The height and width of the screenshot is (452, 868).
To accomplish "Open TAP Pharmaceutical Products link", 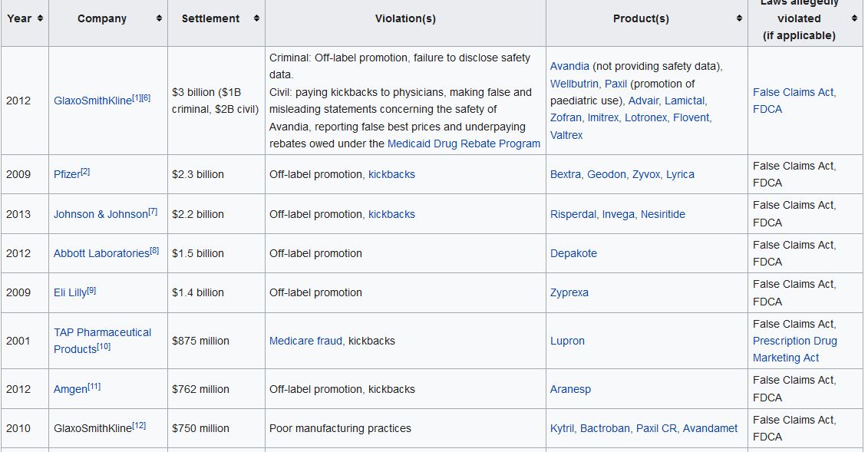I will [x=101, y=333].
